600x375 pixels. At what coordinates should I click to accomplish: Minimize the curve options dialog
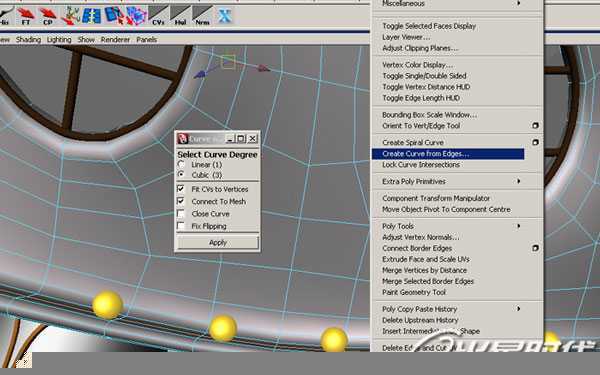230,139
